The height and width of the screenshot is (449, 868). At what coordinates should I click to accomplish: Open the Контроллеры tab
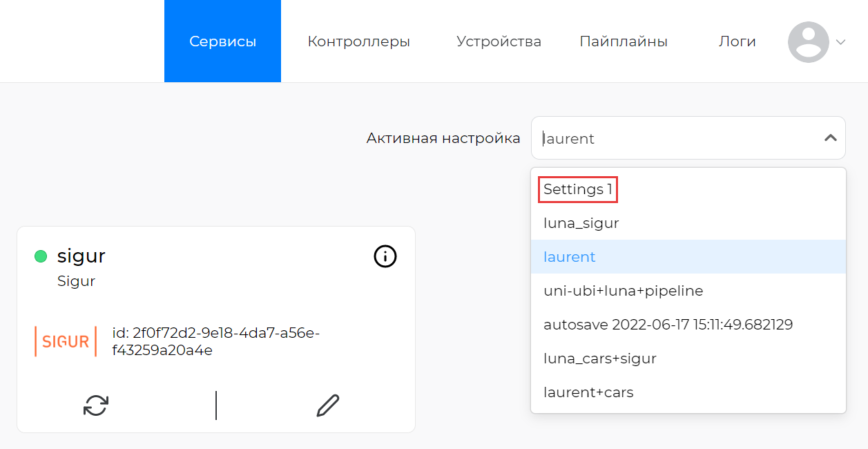359,41
